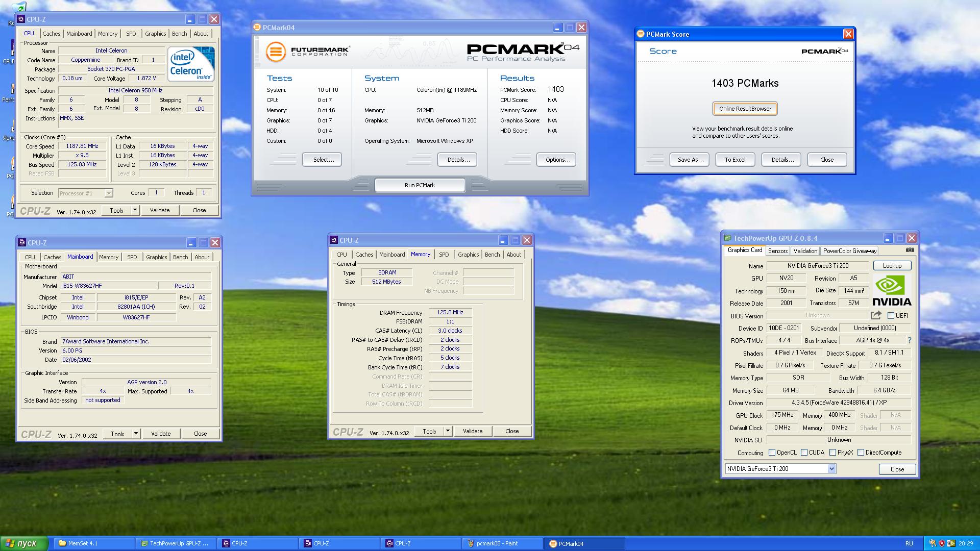
Task: Click the taskbar clock showing 20:29
Action: (x=966, y=543)
